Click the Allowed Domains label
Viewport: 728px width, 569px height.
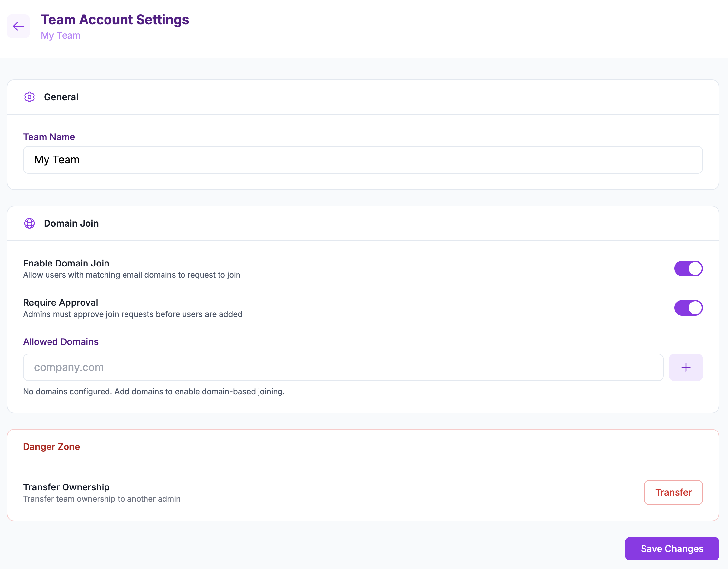60,342
